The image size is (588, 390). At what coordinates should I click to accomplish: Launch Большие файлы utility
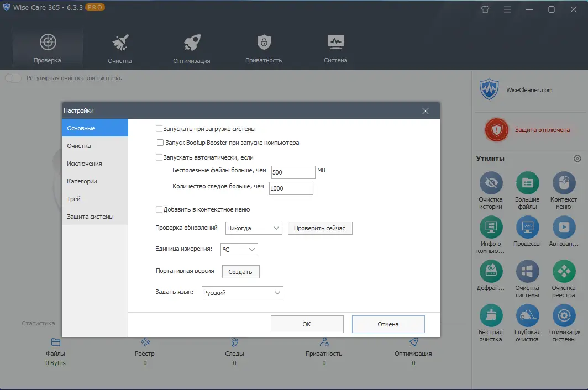point(527,183)
